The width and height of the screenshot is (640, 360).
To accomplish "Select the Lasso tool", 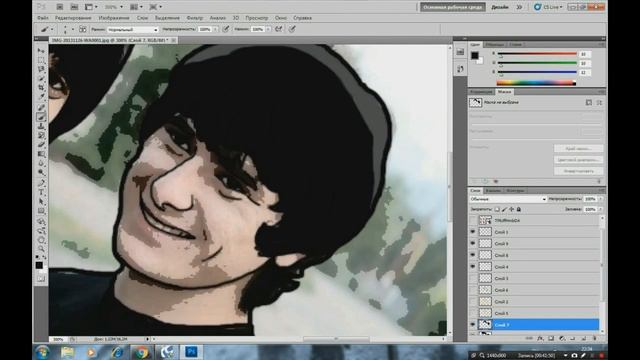I will tap(41, 69).
